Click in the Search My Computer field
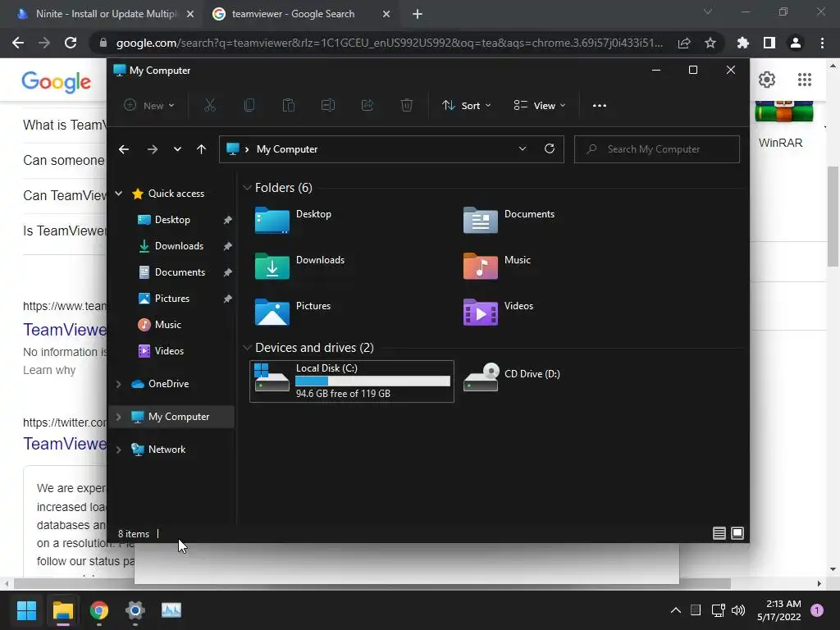Viewport: 840px width, 630px height. click(657, 149)
